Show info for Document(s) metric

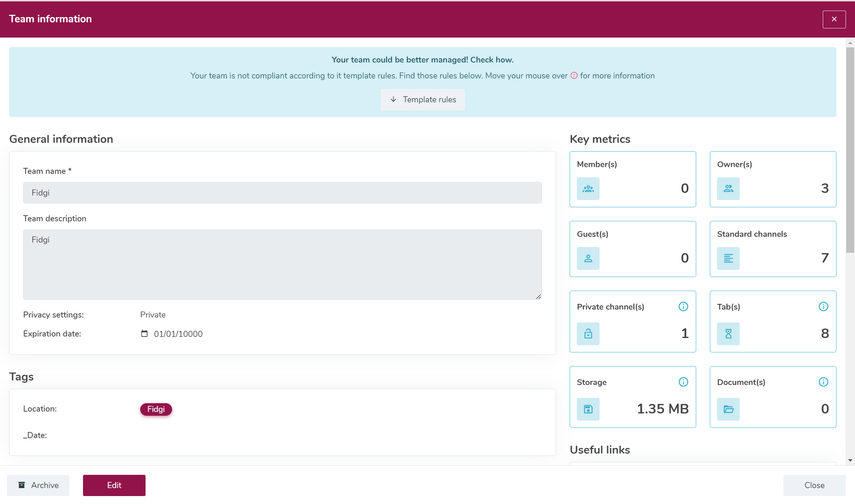point(824,382)
